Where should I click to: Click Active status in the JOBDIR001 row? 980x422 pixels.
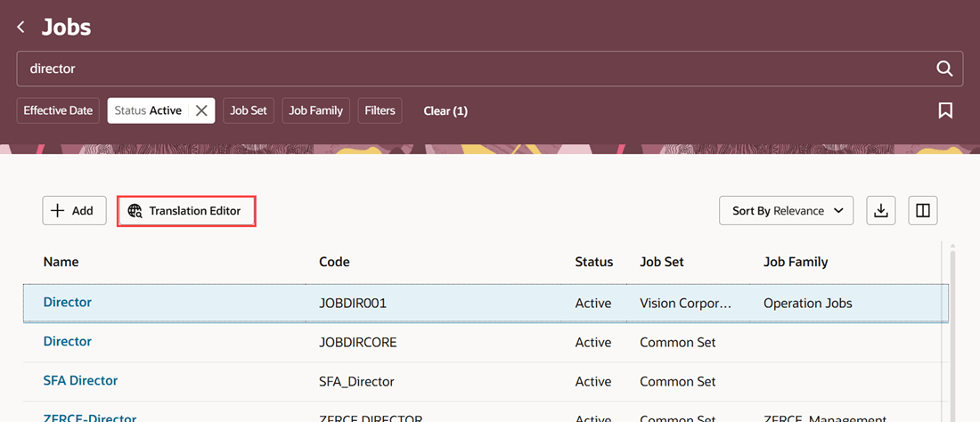click(593, 304)
